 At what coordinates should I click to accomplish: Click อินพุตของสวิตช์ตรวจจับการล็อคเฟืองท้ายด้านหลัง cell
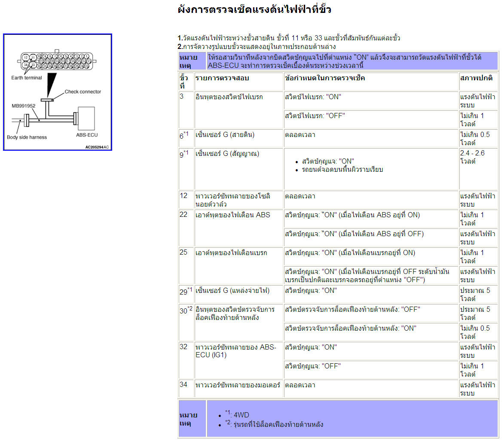coord(239,322)
